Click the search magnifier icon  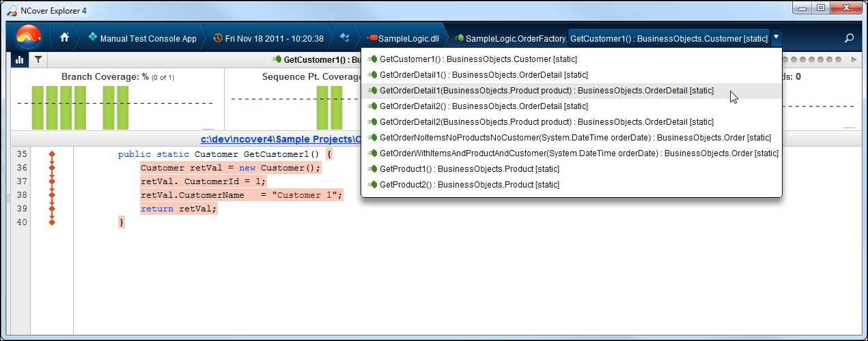click(849, 38)
